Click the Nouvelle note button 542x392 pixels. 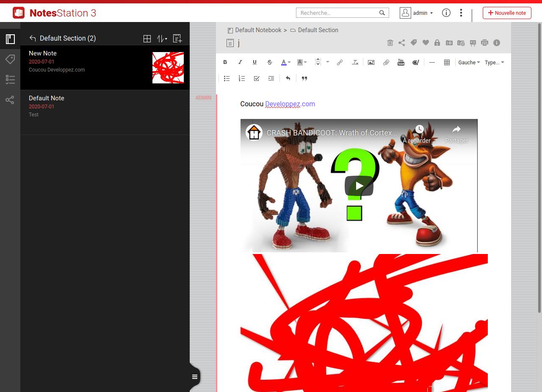(507, 13)
